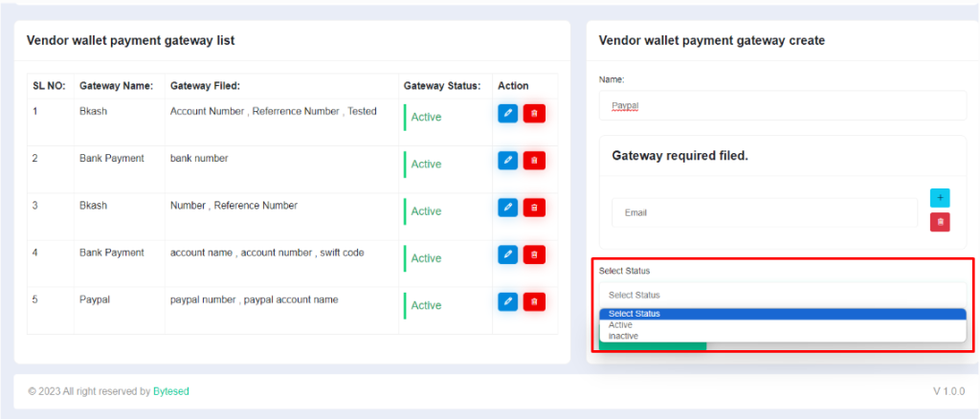The height and width of the screenshot is (419, 980).
Task: Select 'account name , account number , swift code' cell
Action: [267, 253]
